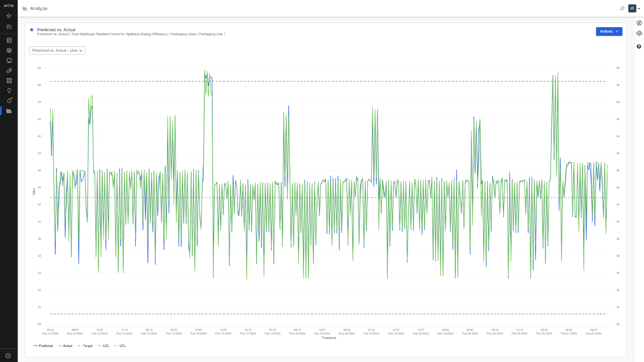Open the notifications bell icon

coord(9,101)
